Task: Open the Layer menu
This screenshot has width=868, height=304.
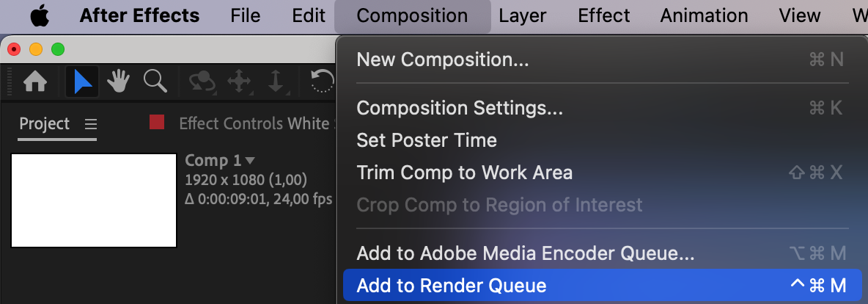Action: (523, 15)
